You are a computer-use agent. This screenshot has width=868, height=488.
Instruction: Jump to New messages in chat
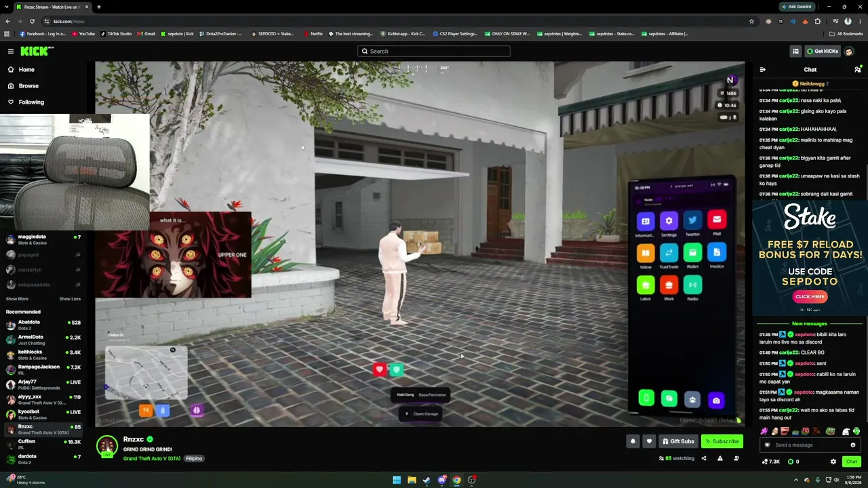[x=810, y=323]
